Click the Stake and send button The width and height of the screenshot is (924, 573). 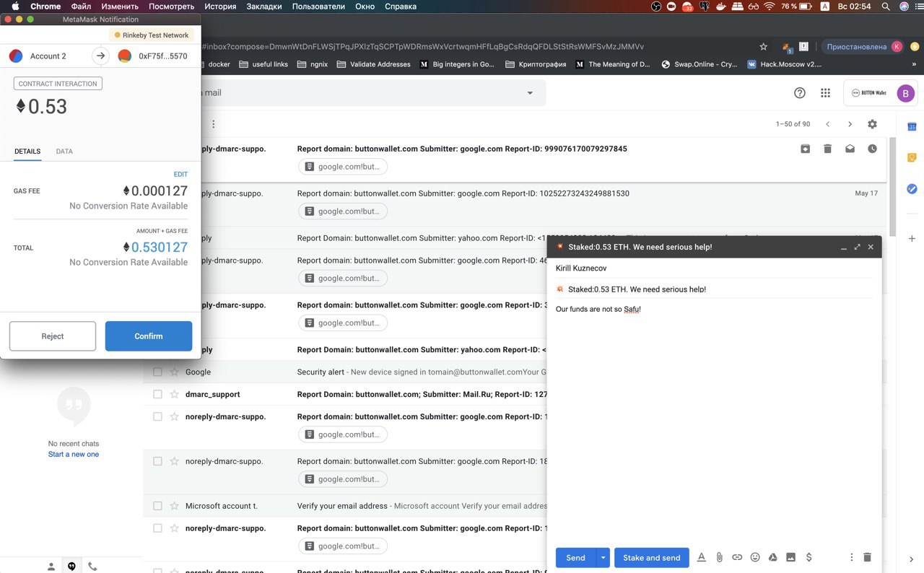652,558
